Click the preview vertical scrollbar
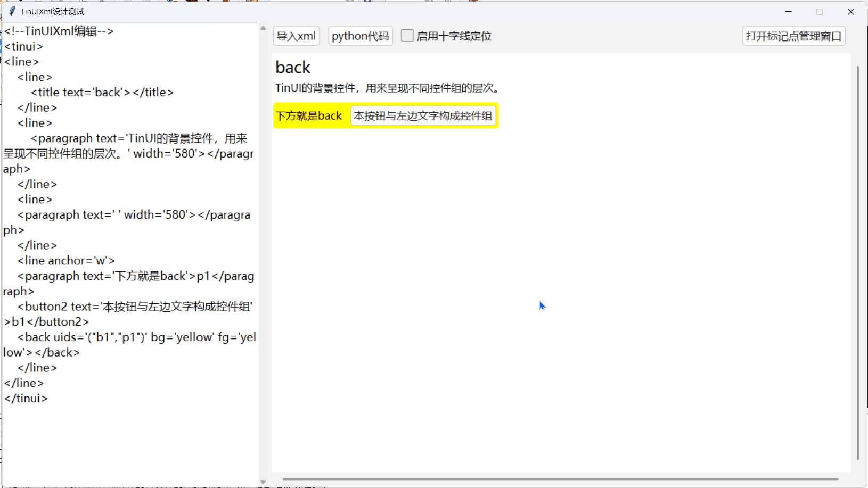This screenshot has height=488, width=868. coord(857,262)
